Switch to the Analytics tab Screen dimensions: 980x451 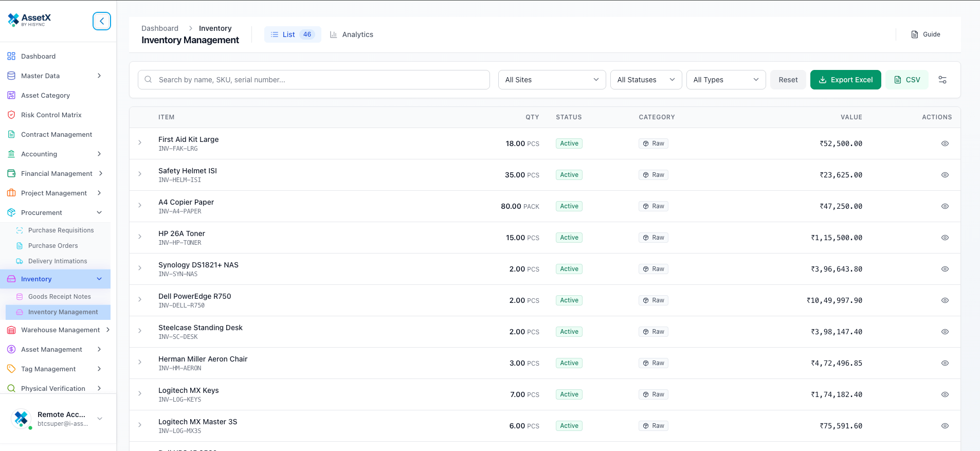pyautogui.click(x=352, y=34)
